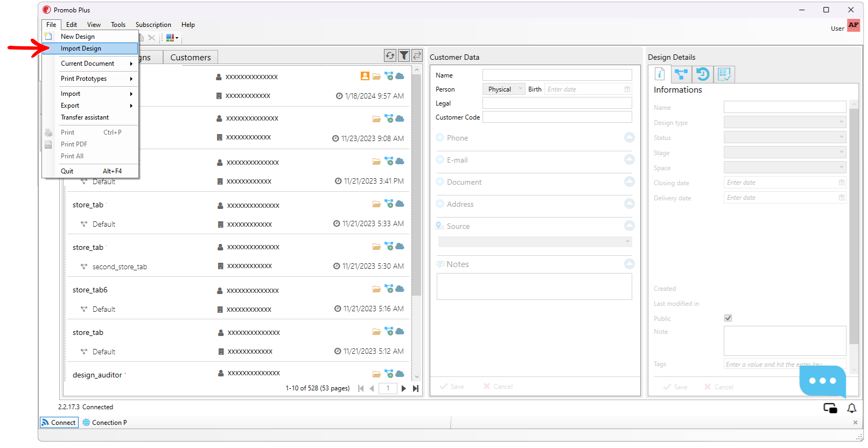Open the Design type dropdown
This screenshot has height=448, width=868.
coord(785,122)
